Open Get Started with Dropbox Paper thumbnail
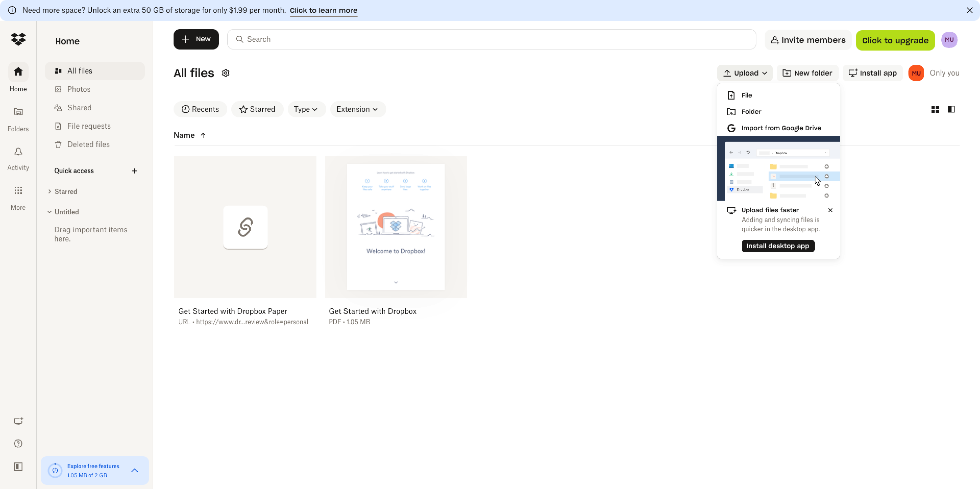The image size is (980, 489). (245, 227)
